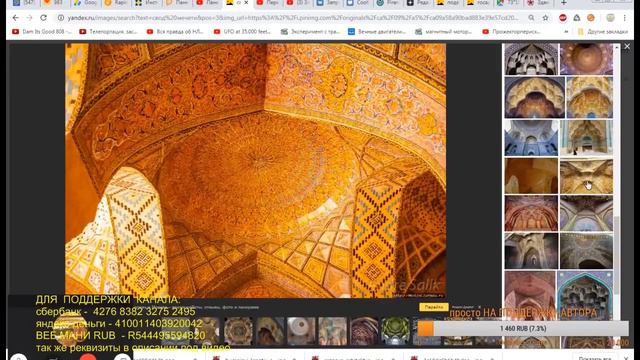This screenshot has height=360, width=640.
Task: Select blue-toned mosque vault thumbnail in side panel
Action: [x=531, y=138]
